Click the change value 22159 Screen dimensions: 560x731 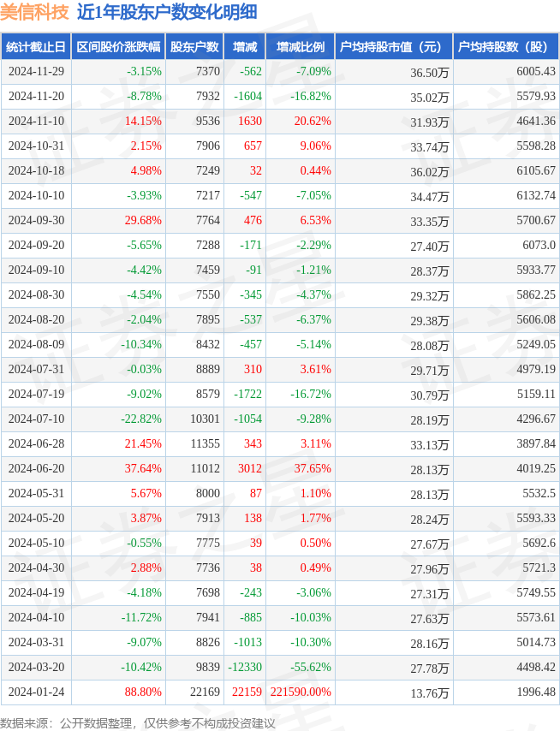pyautogui.click(x=247, y=692)
